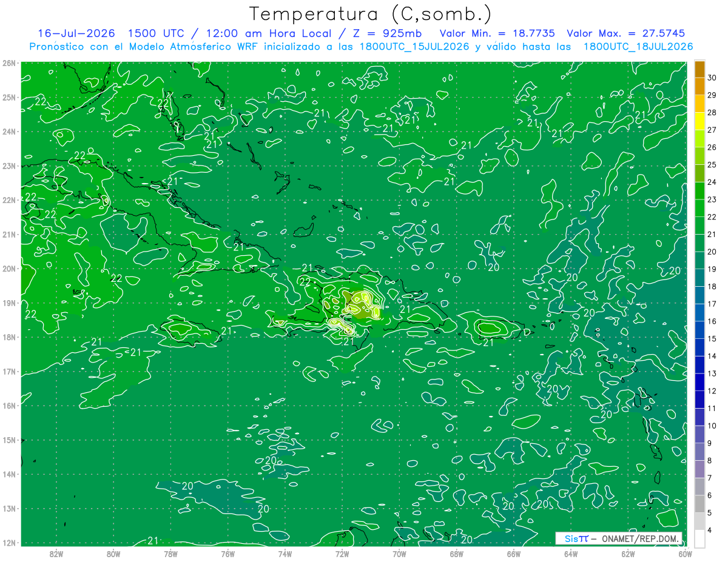Click latitude axis label "23N"
The width and height of the screenshot is (728, 562).
8,166
